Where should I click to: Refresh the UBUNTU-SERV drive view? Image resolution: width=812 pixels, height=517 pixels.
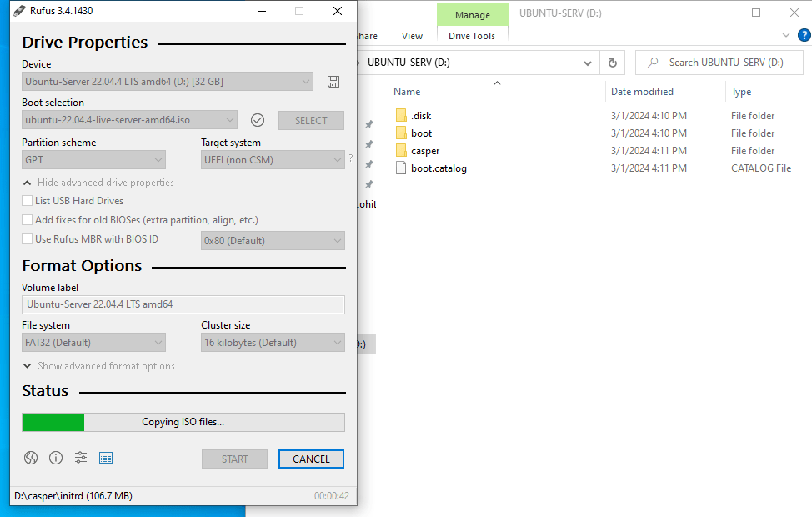(x=614, y=62)
